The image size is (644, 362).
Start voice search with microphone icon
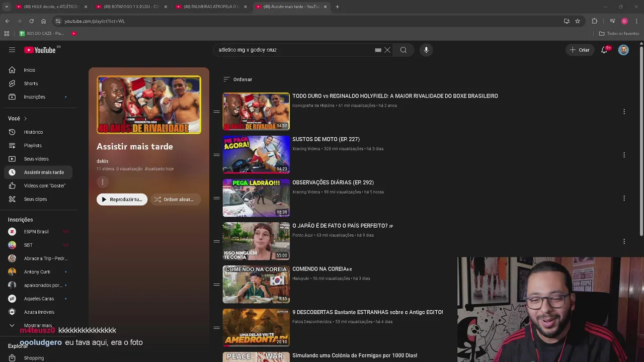coord(426,50)
